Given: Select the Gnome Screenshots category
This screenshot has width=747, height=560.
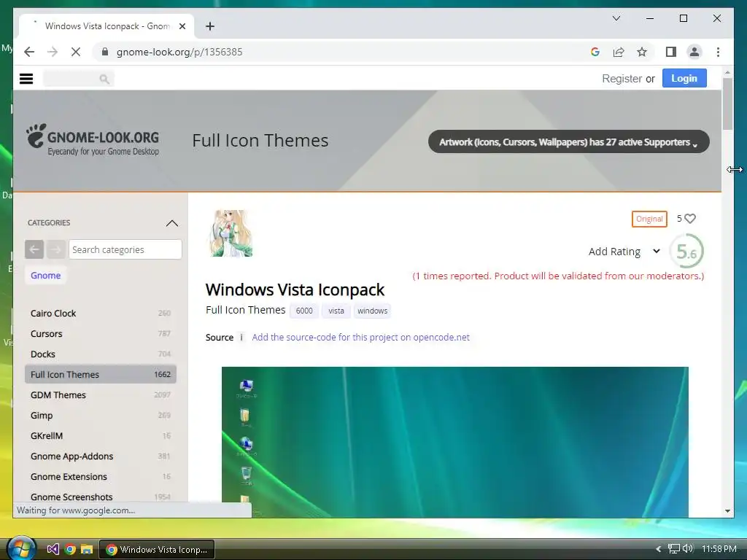Looking at the screenshot, I should pos(101,497).
